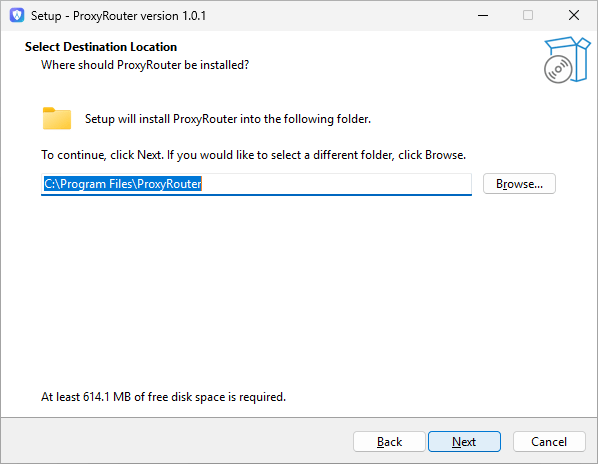Click the blank white area of the wizard page
Image resolution: width=598 pixels, height=464 pixels.
point(297,294)
